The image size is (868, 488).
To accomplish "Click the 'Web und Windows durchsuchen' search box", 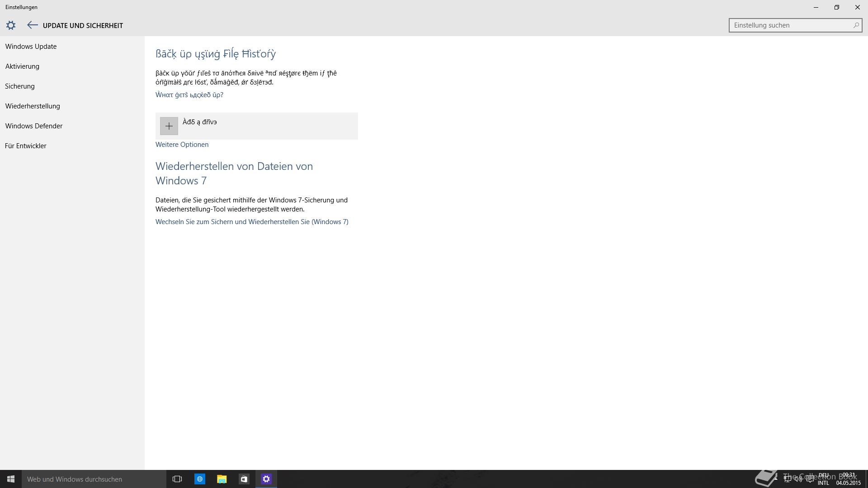I will click(x=94, y=479).
